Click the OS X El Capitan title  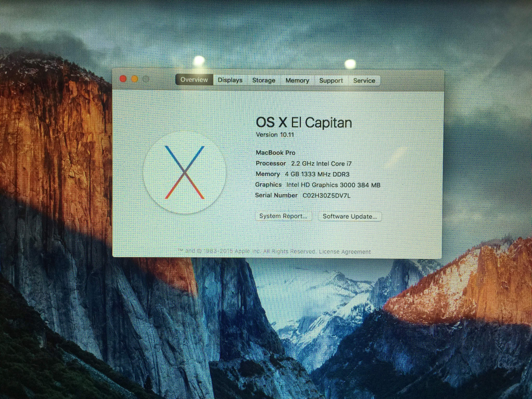pos(304,122)
